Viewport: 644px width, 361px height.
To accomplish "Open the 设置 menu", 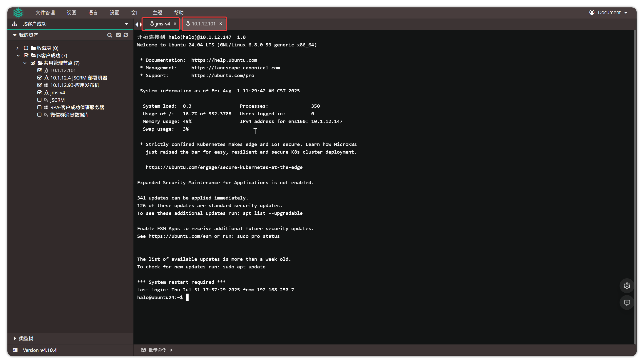I will click(x=114, y=13).
